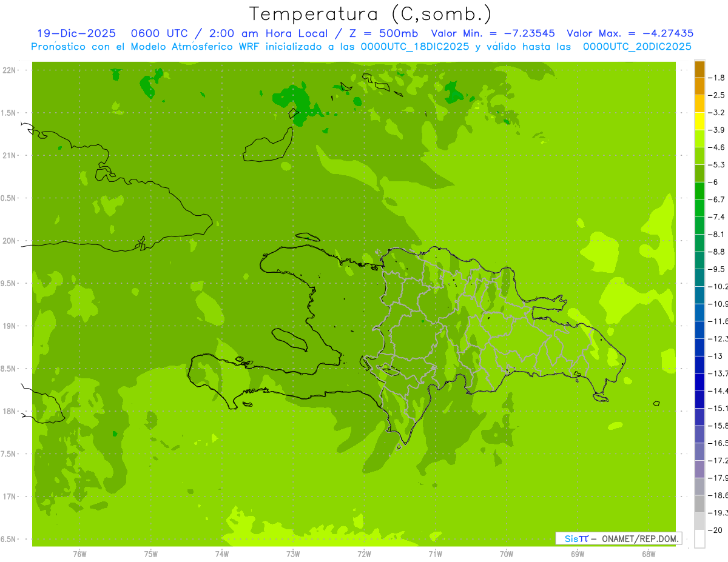Click the '-4.6' colorbar value
728x562 pixels.
(718, 147)
